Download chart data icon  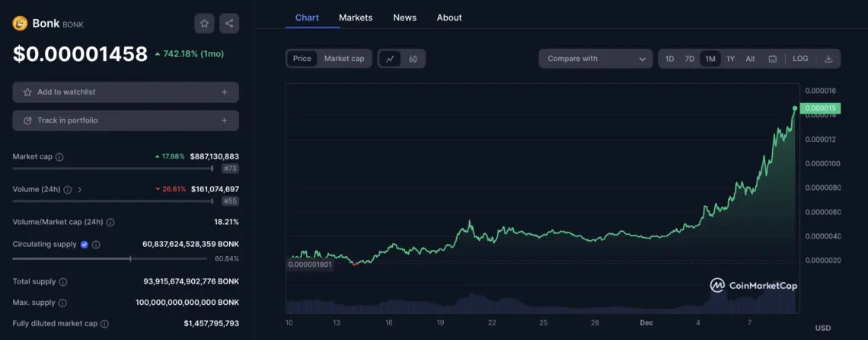tap(828, 59)
